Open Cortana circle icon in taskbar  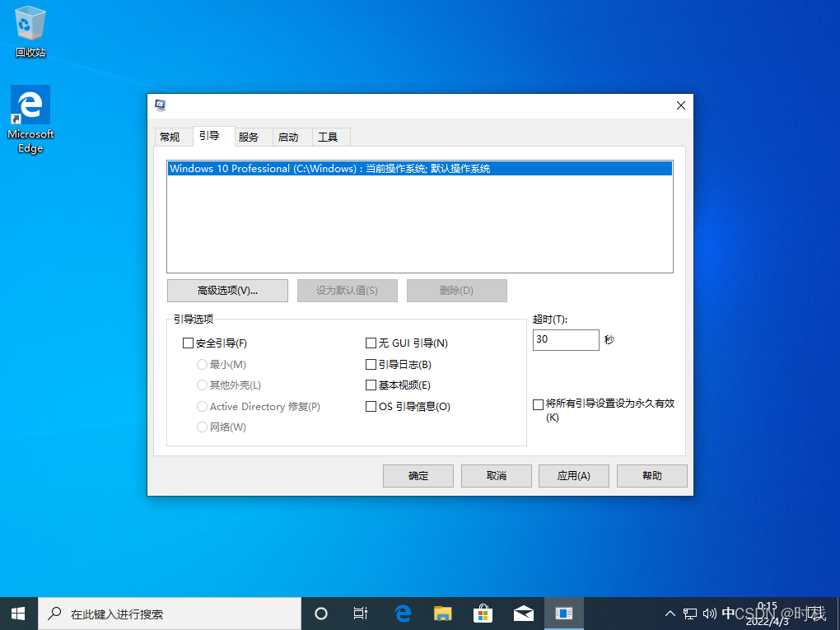tap(321, 614)
